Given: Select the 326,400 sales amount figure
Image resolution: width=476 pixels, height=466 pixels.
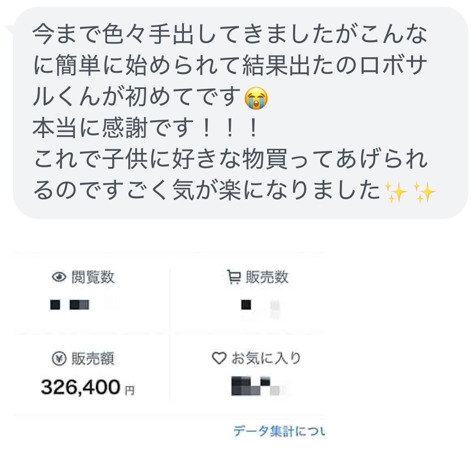Looking at the screenshot, I should [81, 387].
